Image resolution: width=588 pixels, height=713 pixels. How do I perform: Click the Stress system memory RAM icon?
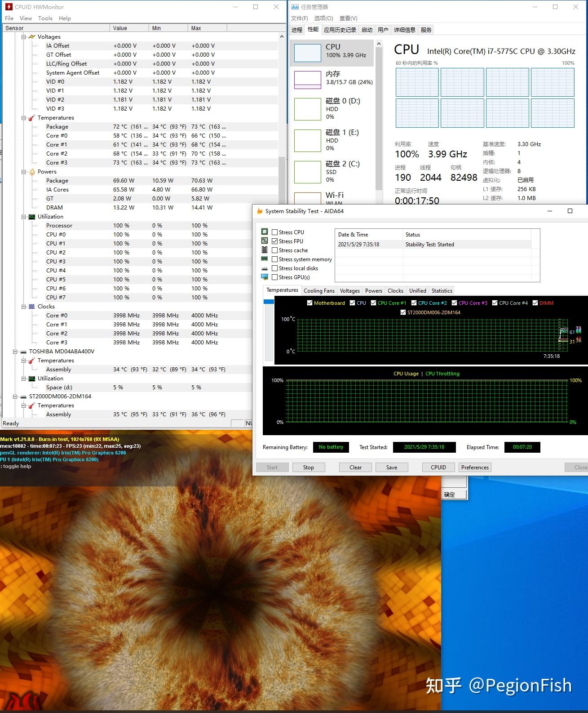[265, 259]
